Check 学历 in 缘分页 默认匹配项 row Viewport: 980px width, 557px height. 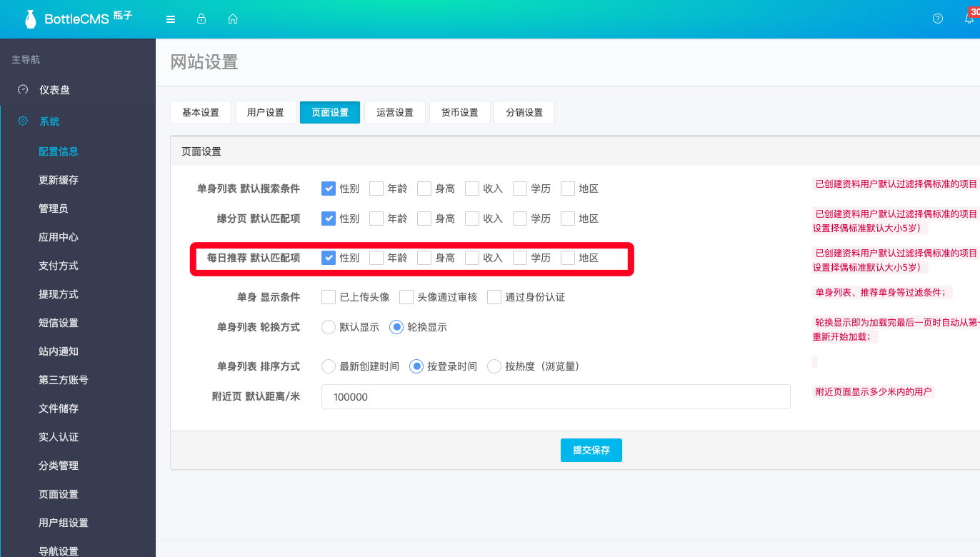tap(520, 219)
